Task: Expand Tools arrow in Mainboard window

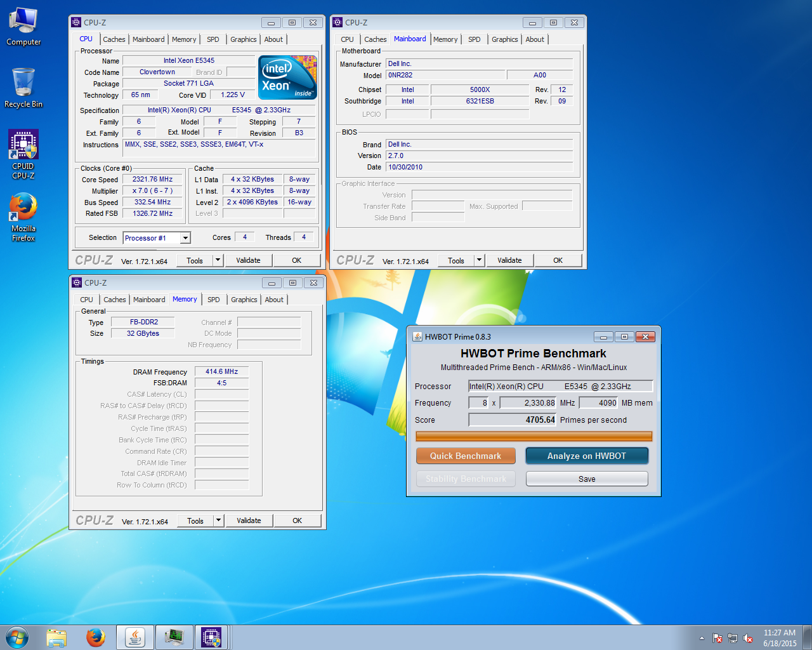Action: point(479,260)
